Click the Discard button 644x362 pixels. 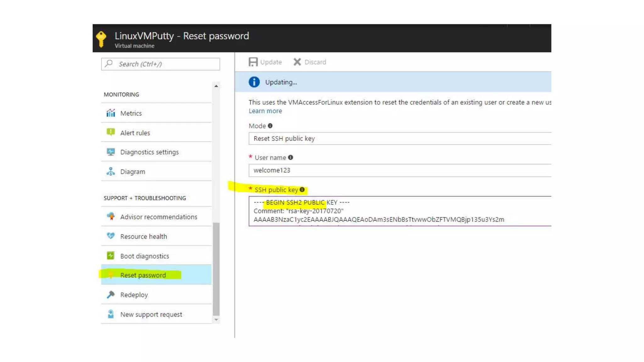pos(310,62)
